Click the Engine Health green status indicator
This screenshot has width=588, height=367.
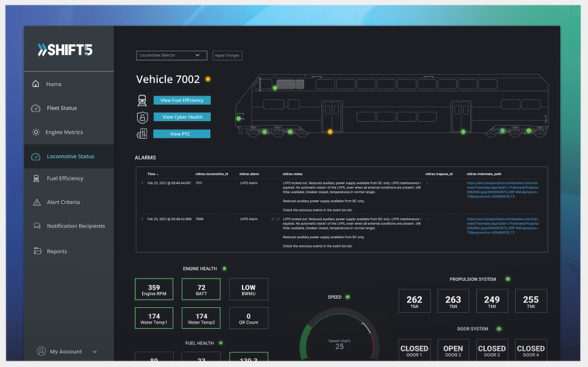click(224, 268)
